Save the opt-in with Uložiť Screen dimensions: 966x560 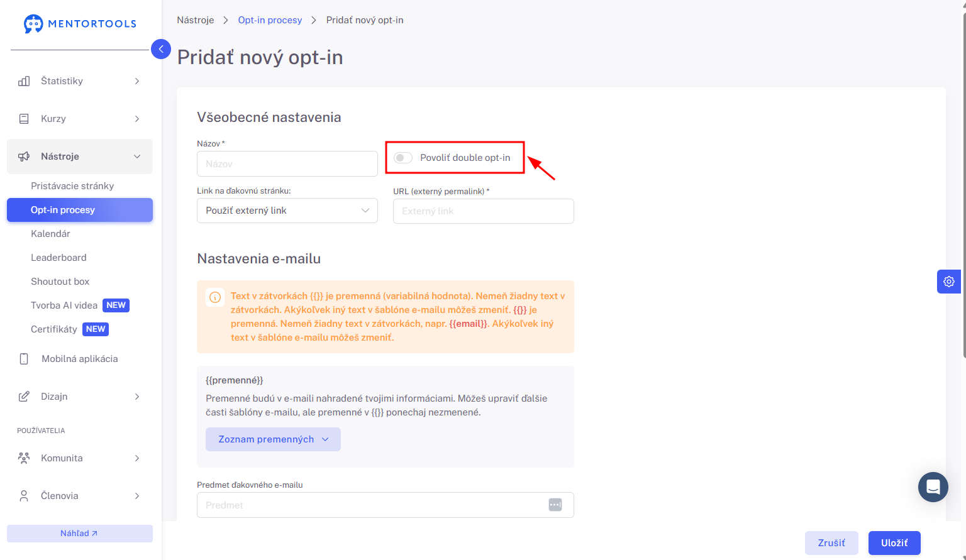point(894,543)
